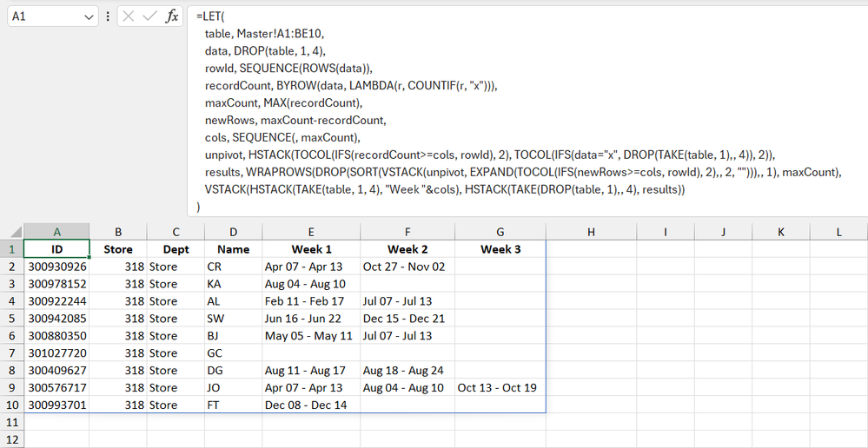Select cell Aug 18 - Aug 24
The height and width of the screenshot is (448, 868).
click(407, 371)
